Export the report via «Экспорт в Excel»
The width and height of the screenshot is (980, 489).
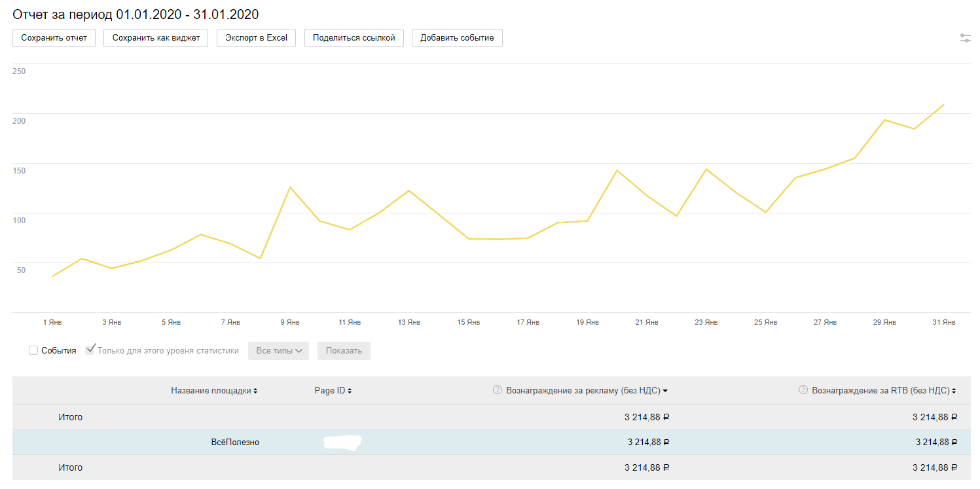click(x=256, y=38)
